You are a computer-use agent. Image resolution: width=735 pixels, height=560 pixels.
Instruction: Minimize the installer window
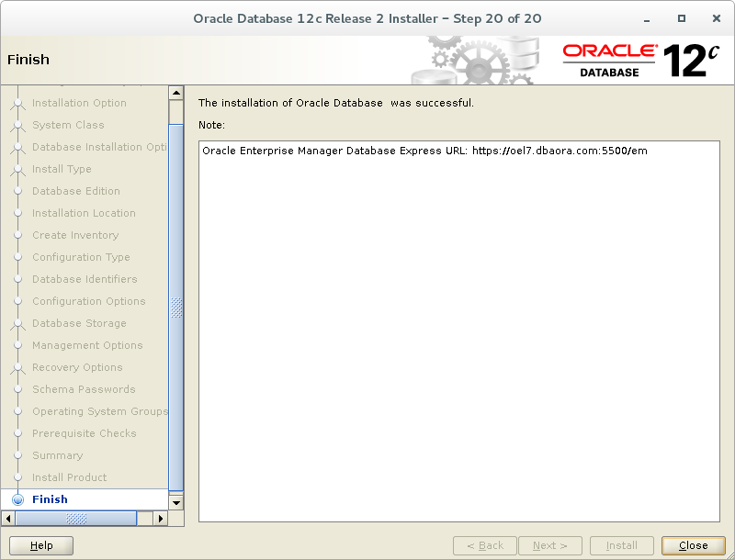[x=647, y=18]
